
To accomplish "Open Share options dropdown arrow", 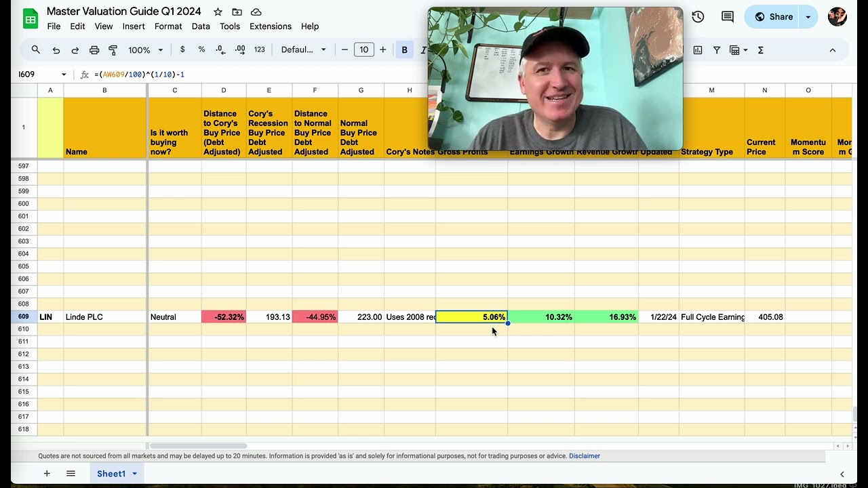I will [808, 17].
